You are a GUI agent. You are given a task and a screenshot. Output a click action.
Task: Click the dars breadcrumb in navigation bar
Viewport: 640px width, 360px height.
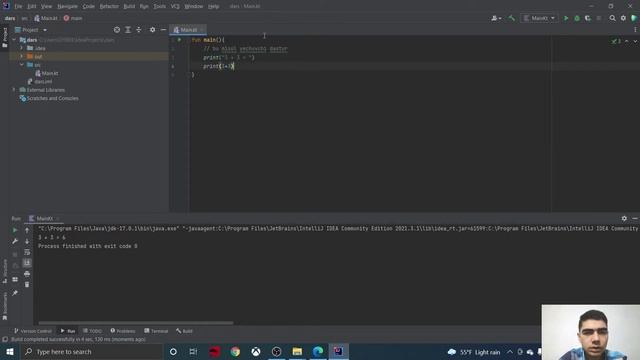[x=10, y=18]
